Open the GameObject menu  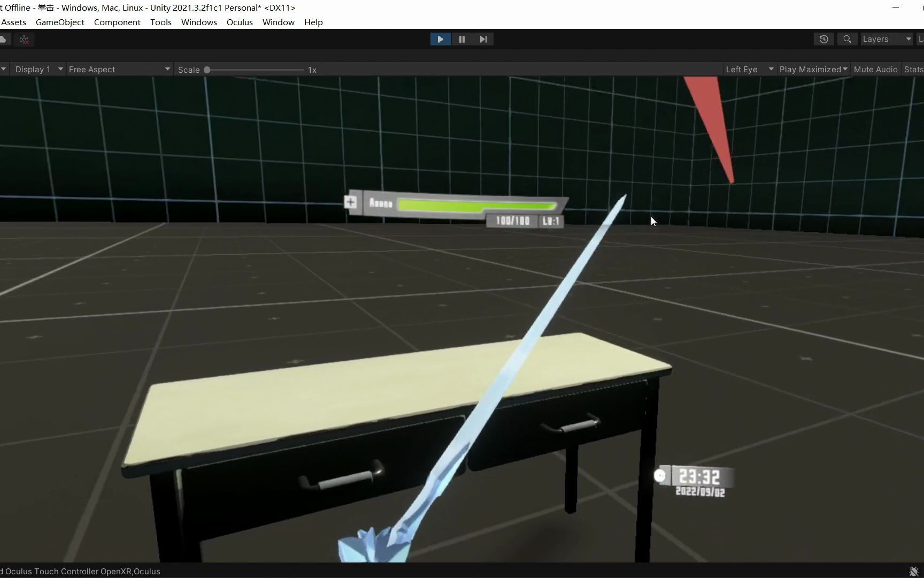[x=60, y=22]
